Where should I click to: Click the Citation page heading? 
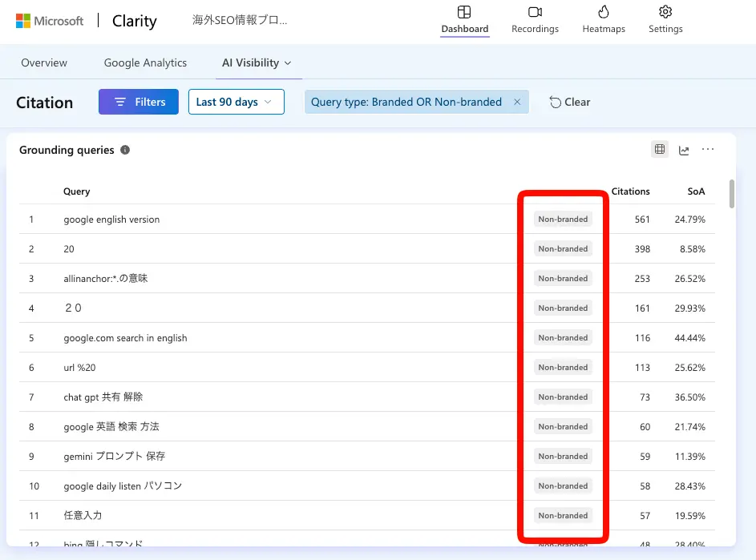click(x=44, y=103)
